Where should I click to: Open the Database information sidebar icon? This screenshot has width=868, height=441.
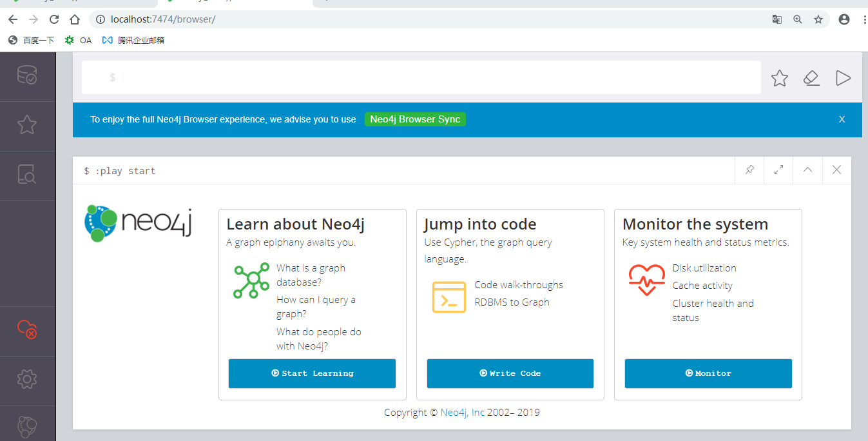[x=27, y=75]
